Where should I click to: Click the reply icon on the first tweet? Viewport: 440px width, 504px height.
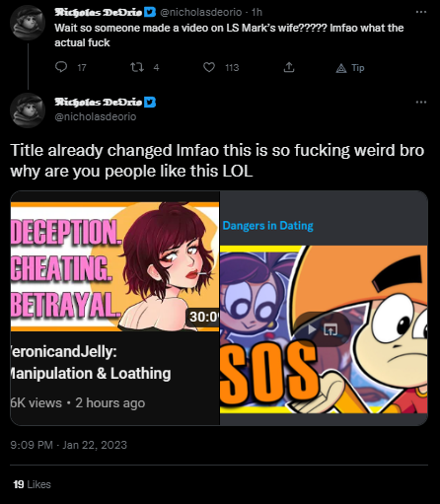click(x=61, y=67)
